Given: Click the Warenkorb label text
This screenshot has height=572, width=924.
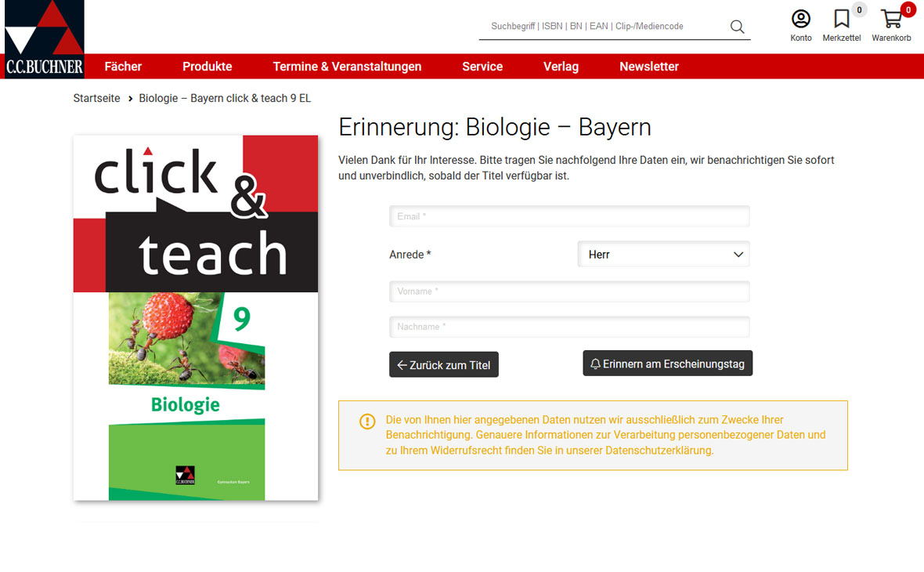Looking at the screenshot, I should [x=892, y=38].
